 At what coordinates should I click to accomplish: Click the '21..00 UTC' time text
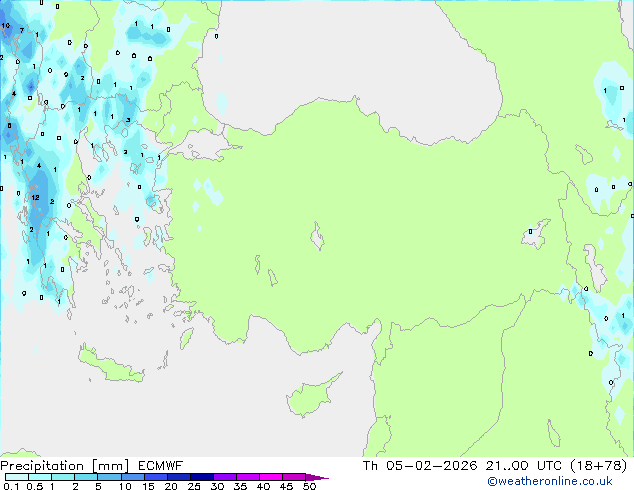click(524, 466)
